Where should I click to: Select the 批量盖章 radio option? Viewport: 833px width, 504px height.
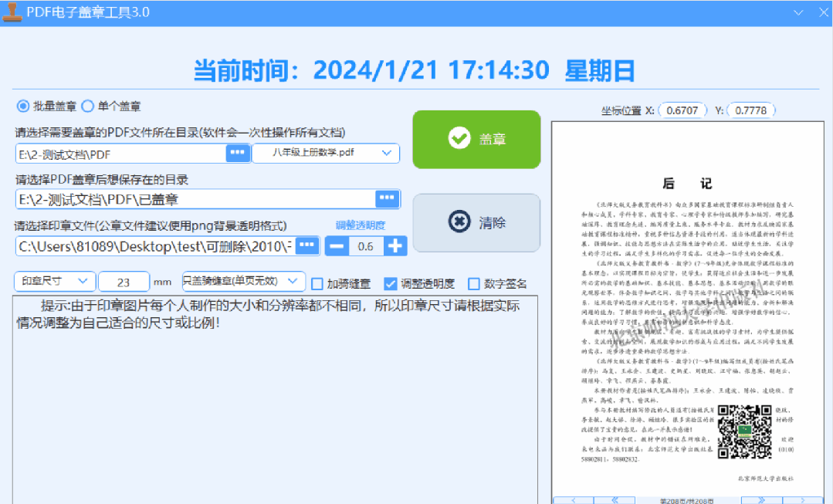[47, 107]
